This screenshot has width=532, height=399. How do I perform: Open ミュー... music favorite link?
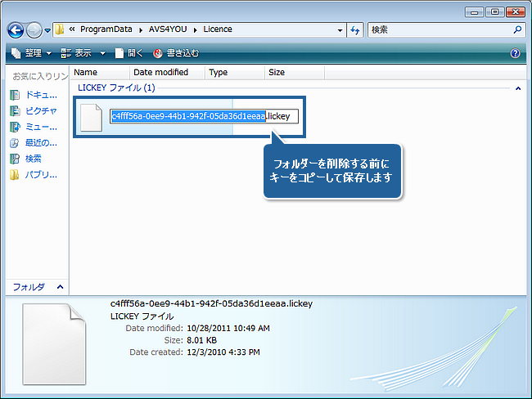42,127
